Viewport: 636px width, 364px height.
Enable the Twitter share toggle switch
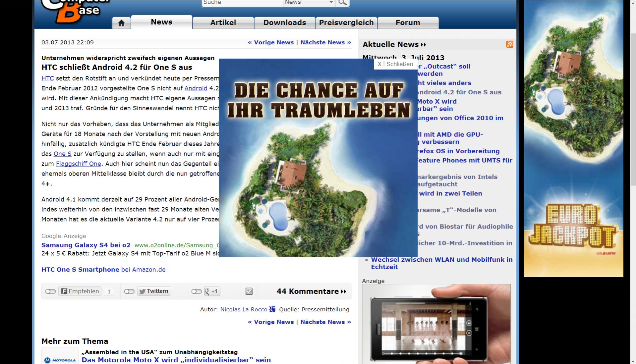point(129,291)
